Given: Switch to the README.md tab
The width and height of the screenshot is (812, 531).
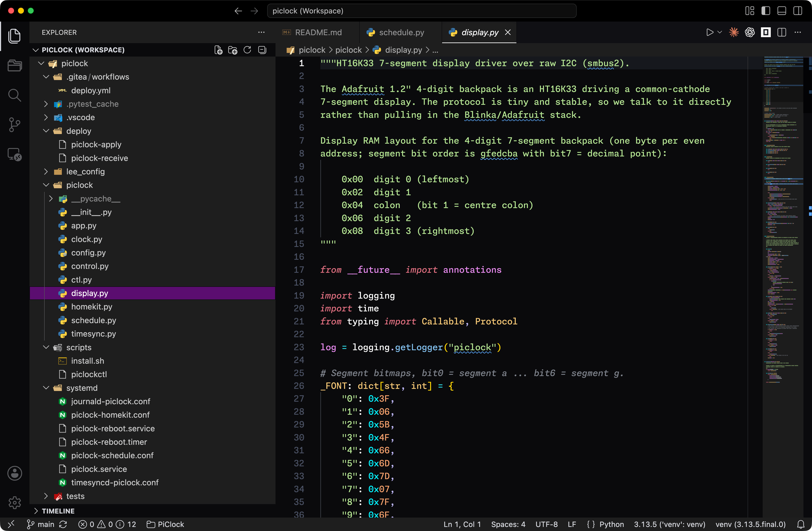Looking at the screenshot, I should [x=318, y=32].
